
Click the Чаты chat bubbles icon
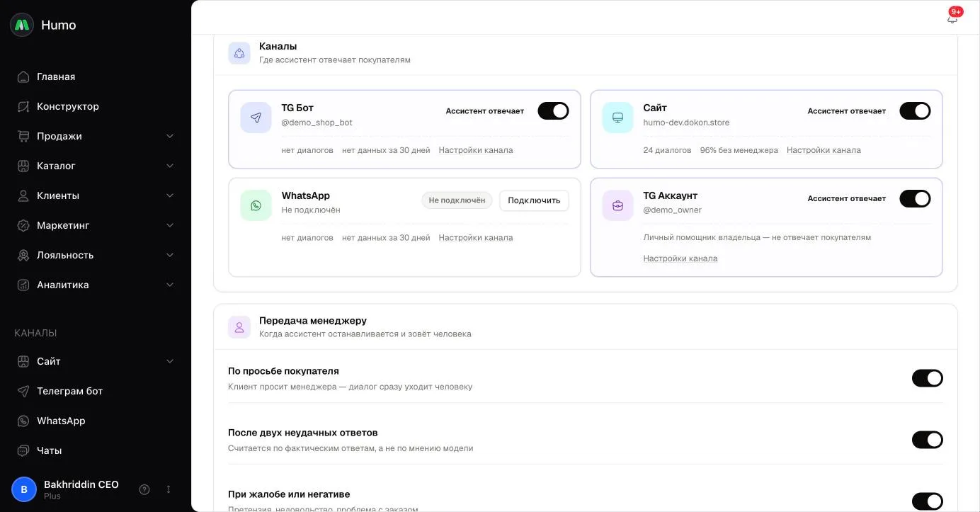pyautogui.click(x=23, y=450)
